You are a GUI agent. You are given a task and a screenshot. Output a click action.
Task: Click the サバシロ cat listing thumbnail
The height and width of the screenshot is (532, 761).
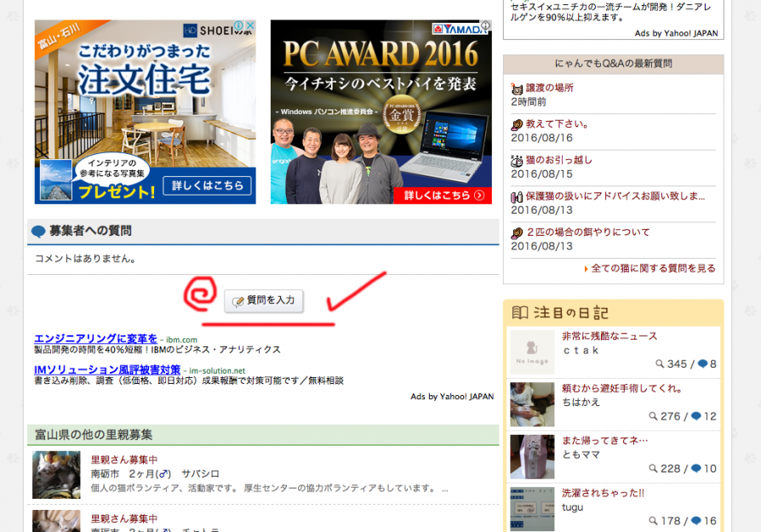(x=56, y=475)
